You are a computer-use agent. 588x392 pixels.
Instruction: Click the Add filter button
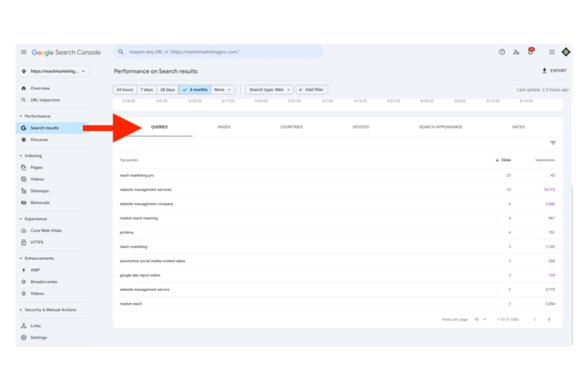pos(312,90)
